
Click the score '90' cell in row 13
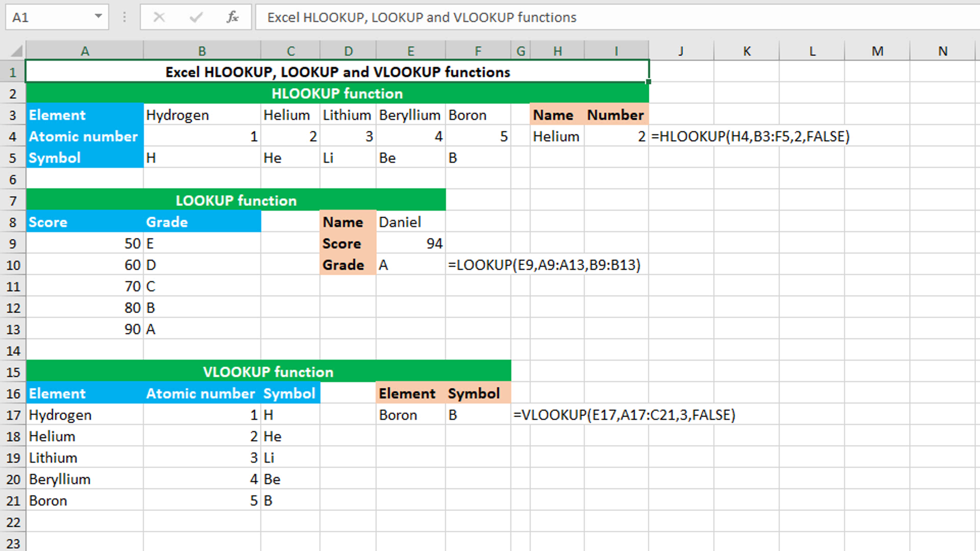(x=85, y=329)
